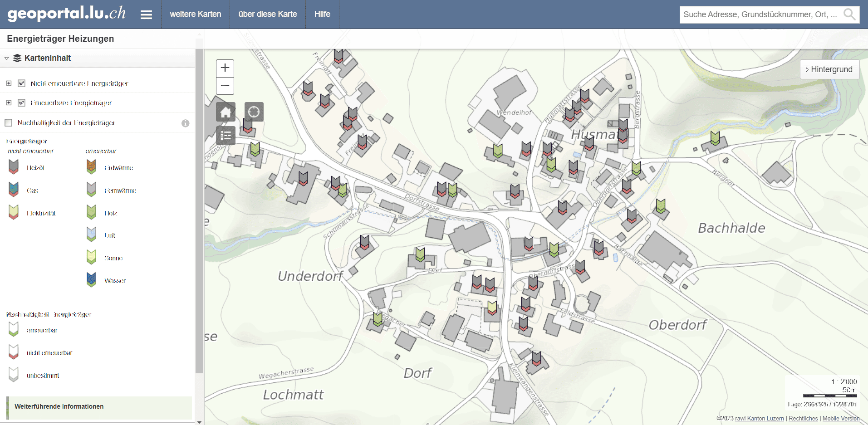The image size is (868, 425).
Task: Click the Wasser legend marker icon
Action: [91, 280]
